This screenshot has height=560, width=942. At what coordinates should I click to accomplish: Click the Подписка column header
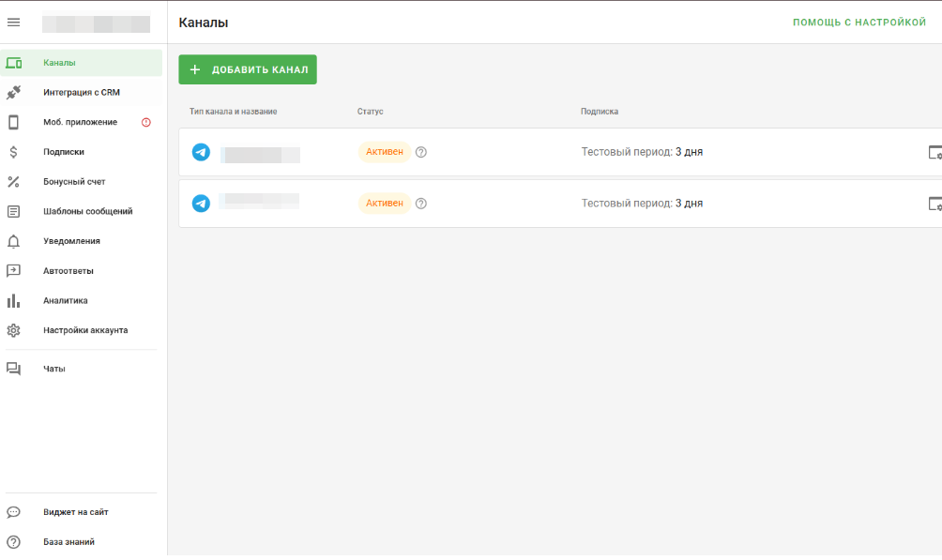point(599,112)
